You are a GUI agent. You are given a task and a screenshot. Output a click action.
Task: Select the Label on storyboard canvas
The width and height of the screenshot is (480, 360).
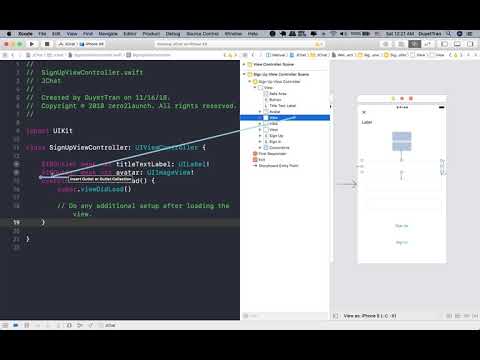point(367,122)
